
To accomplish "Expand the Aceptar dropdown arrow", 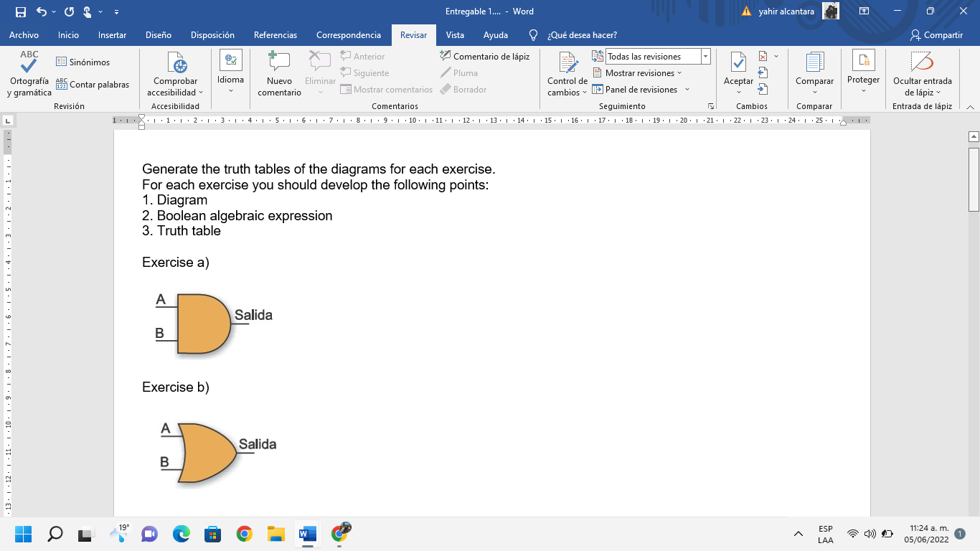I will point(738,92).
